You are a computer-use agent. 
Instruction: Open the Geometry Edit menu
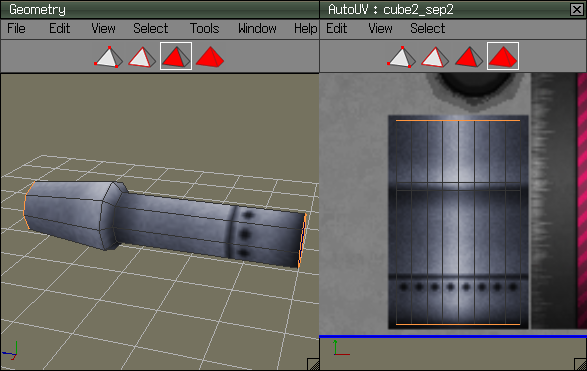click(x=60, y=28)
